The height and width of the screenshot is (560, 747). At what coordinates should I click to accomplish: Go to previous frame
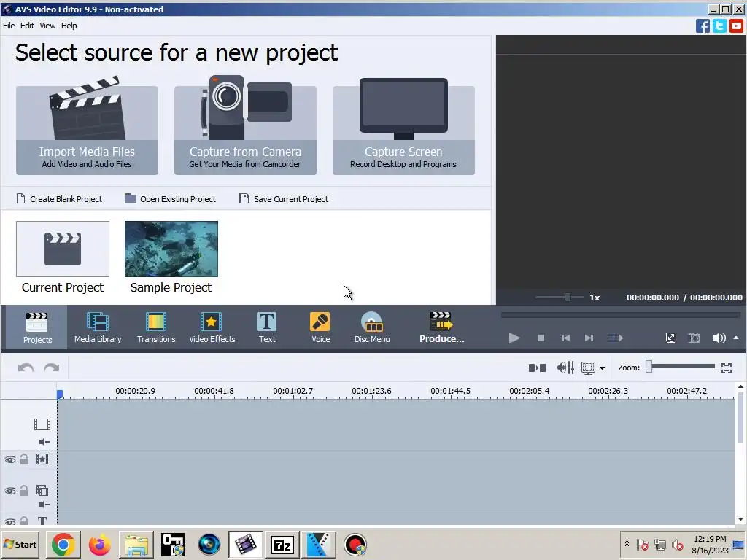tap(565, 338)
